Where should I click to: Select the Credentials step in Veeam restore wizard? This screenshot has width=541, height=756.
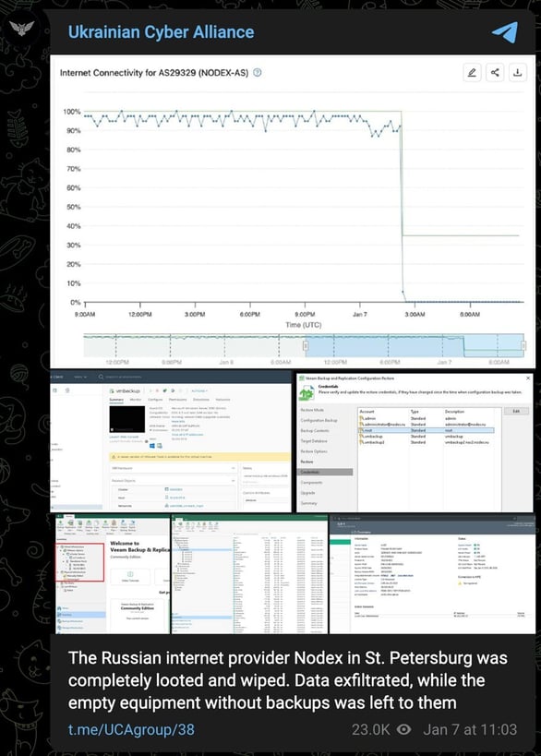pos(326,472)
